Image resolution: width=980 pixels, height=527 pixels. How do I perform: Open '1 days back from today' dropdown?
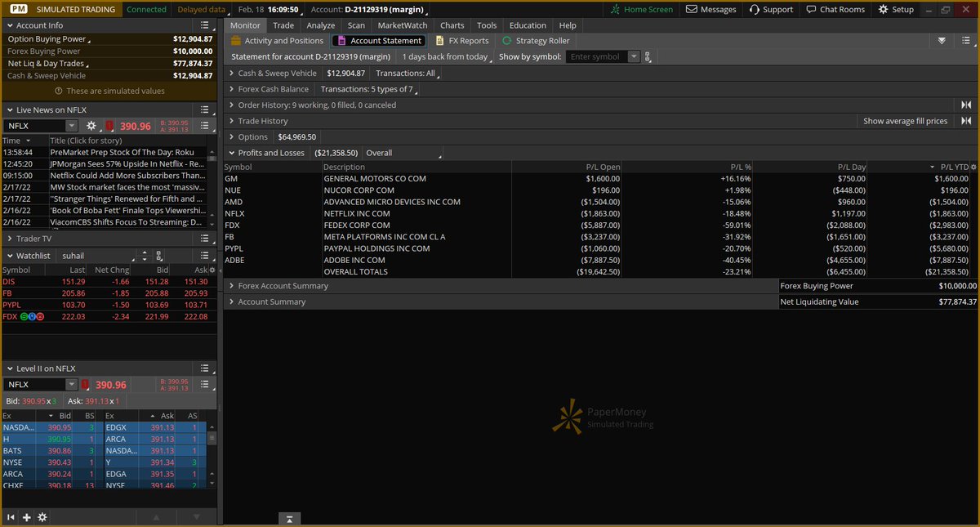(x=448, y=57)
